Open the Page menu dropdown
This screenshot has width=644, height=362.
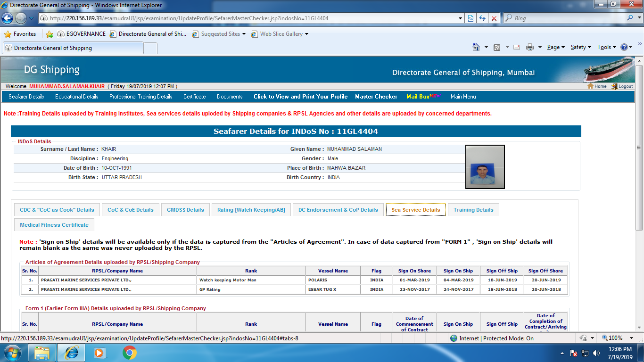tap(556, 47)
